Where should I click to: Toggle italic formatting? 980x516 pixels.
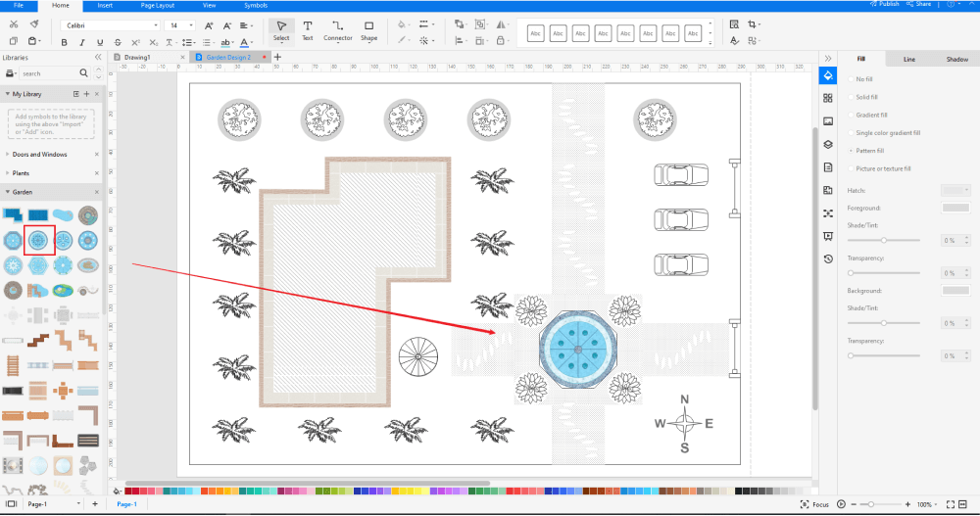click(82, 42)
